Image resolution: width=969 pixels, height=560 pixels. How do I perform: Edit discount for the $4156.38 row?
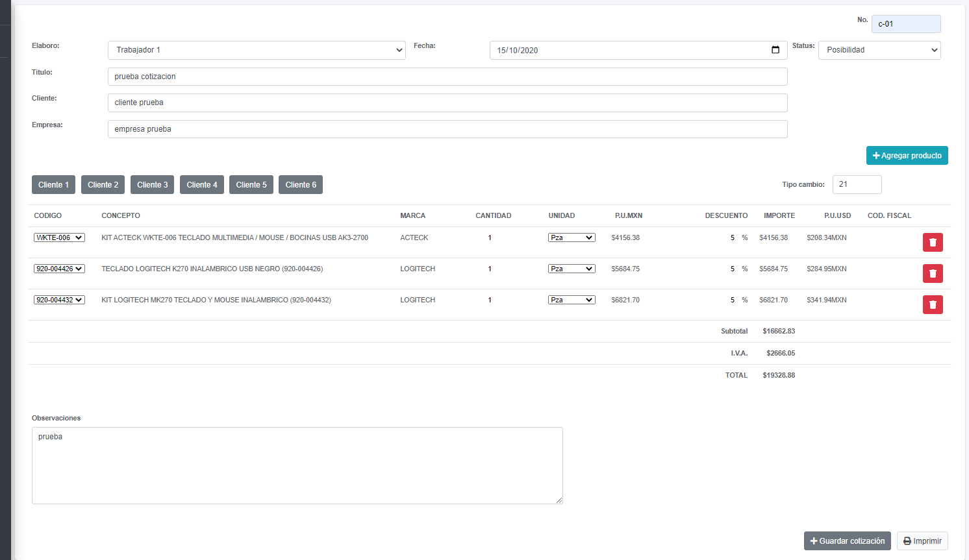click(732, 237)
